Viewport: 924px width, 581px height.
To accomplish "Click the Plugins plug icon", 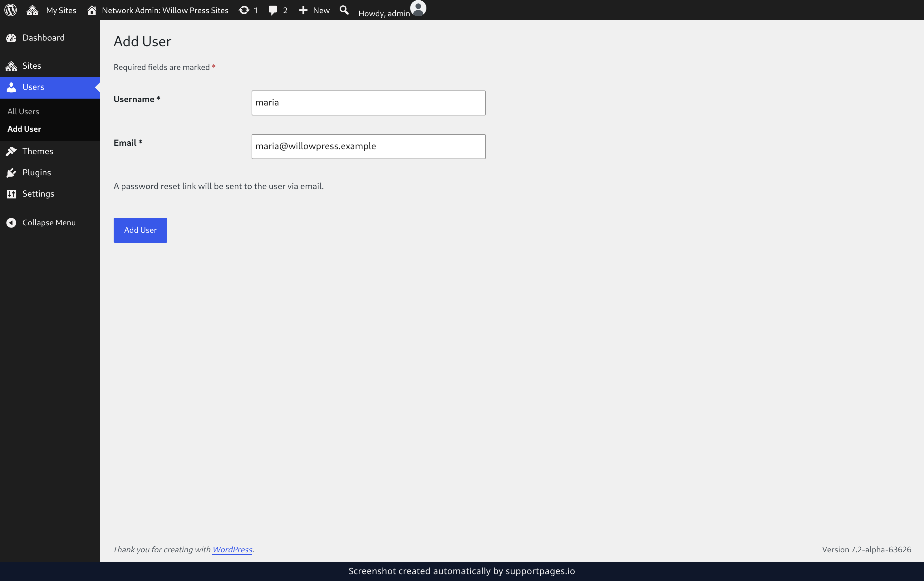I will click(11, 173).
